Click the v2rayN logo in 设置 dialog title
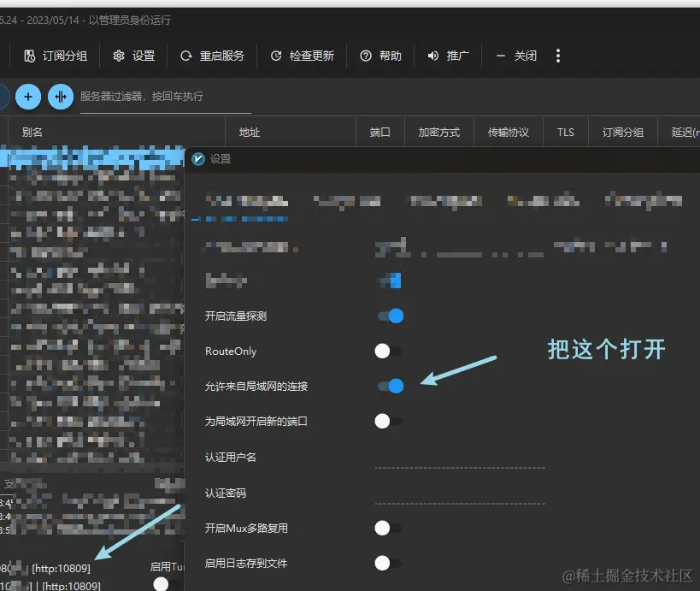 197,159
